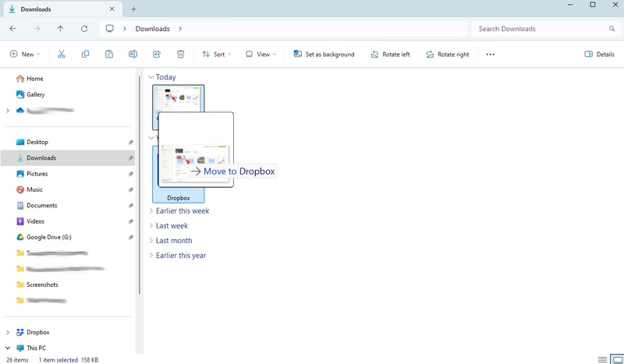
Task: Click the Rotate right button
Action: [447, 55]
